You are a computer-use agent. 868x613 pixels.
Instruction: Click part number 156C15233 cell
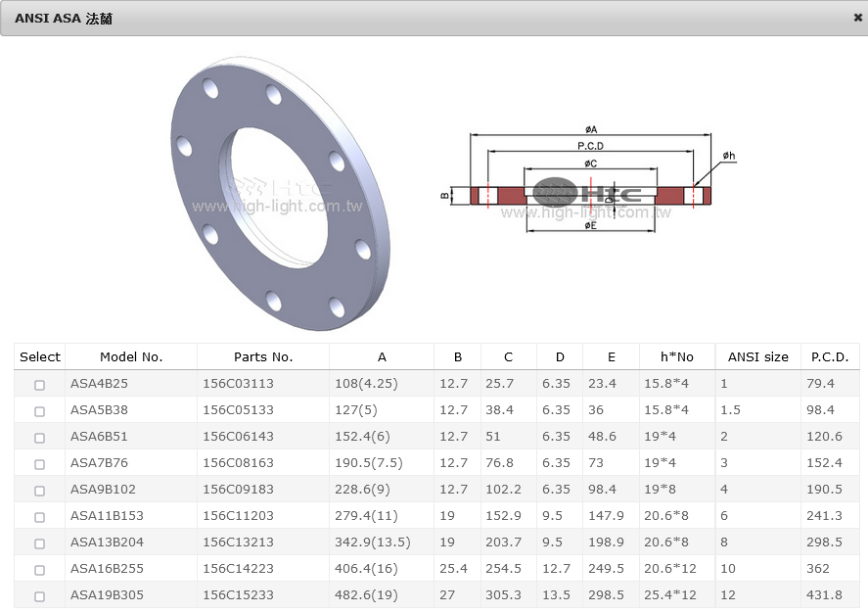pos(238,595)
